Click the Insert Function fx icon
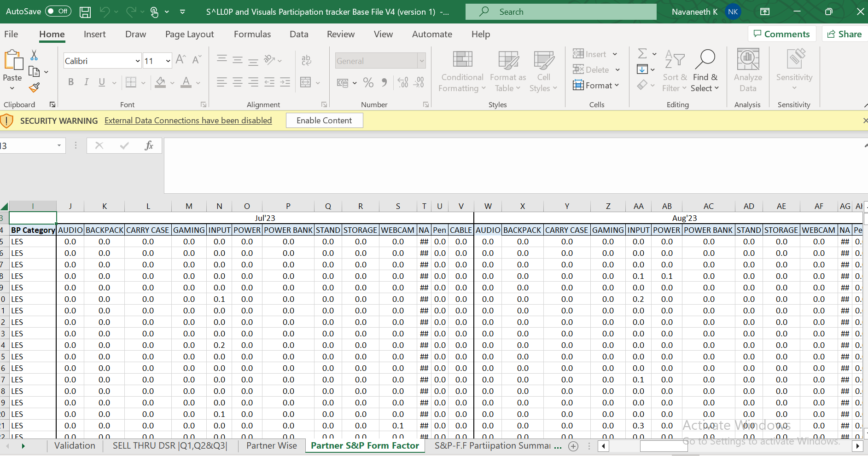Viewport: 868px width, 456px height. click(149, 146)
